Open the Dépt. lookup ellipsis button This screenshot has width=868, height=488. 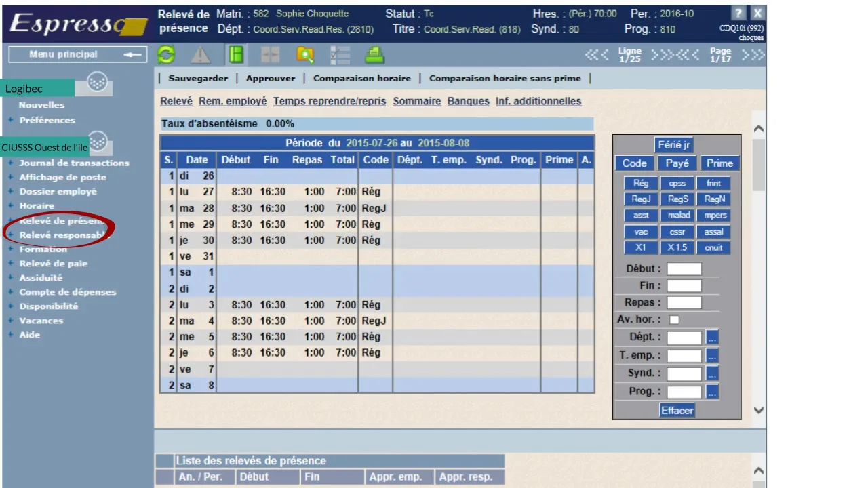pyautogui.click(x=712, y=337)
